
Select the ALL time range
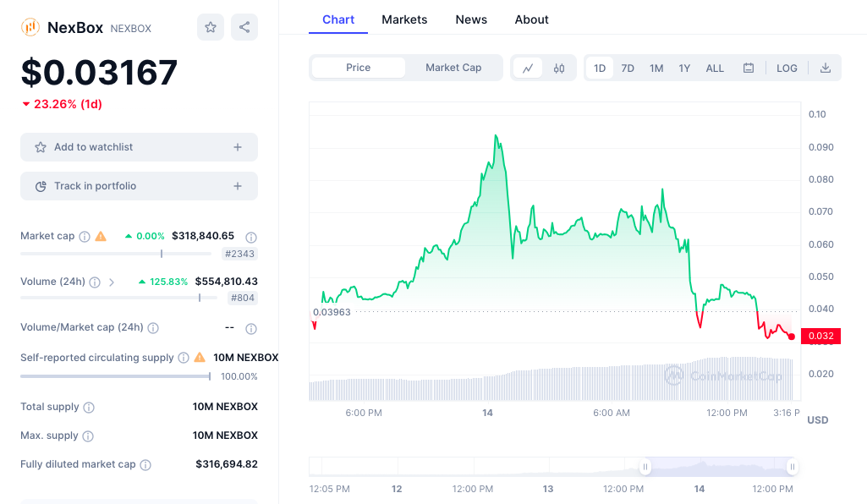pyautogui.click(x=715, y=68)
